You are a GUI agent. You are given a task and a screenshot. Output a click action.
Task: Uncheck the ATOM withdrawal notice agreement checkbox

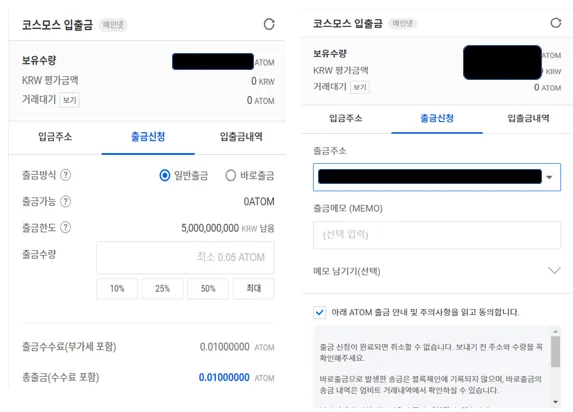[319, 313]
